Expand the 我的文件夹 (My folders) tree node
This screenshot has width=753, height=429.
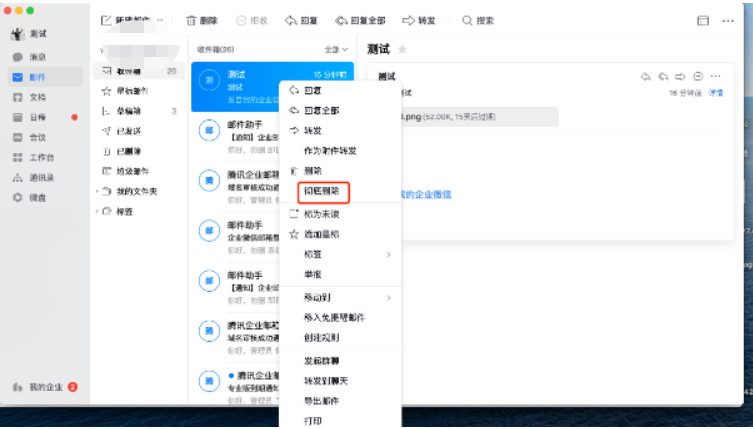tap(97, 191)
